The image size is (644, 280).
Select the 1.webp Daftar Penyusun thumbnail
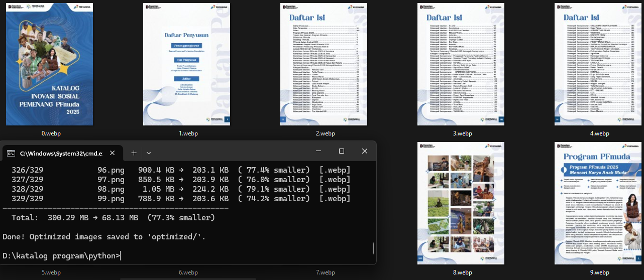[187, 64]
